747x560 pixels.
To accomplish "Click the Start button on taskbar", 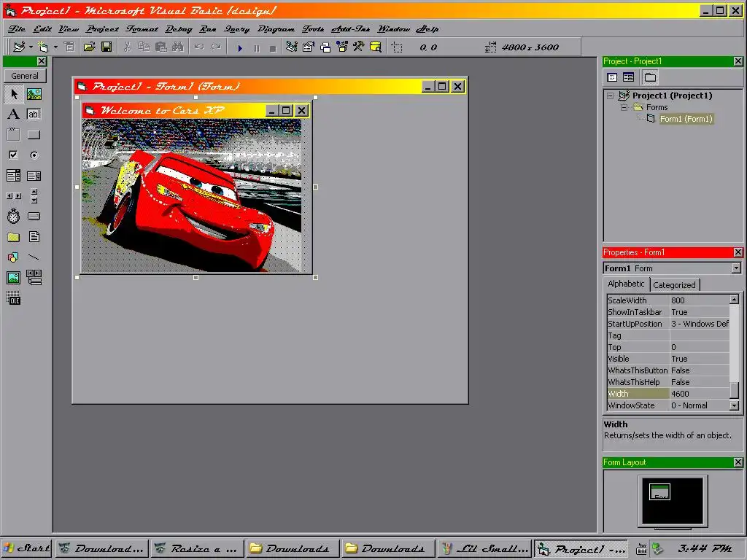I will [27, 548].
